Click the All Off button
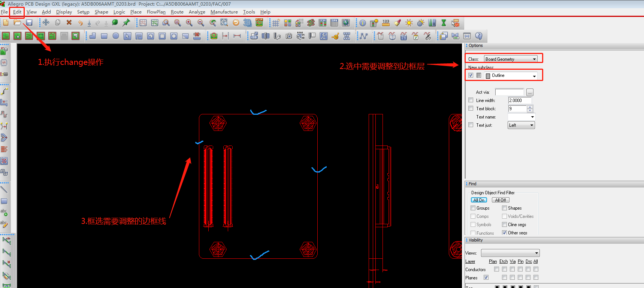Image resolution: width=644 pixels, height=288 pixels. (501, 200)
